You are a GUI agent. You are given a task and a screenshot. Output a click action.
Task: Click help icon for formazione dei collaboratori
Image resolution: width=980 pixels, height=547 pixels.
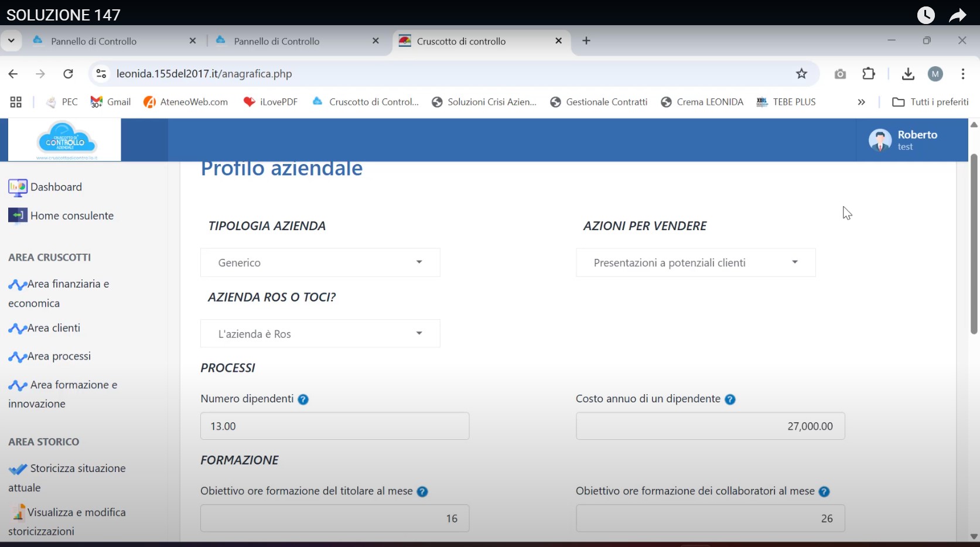824,492
